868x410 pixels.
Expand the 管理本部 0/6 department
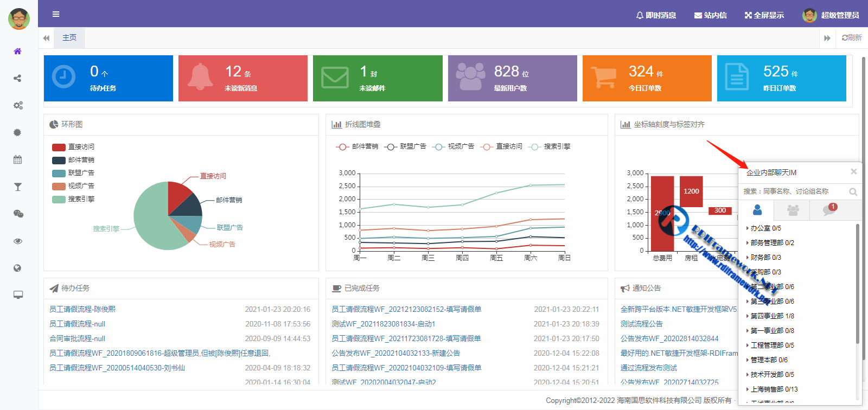(767, 360)
